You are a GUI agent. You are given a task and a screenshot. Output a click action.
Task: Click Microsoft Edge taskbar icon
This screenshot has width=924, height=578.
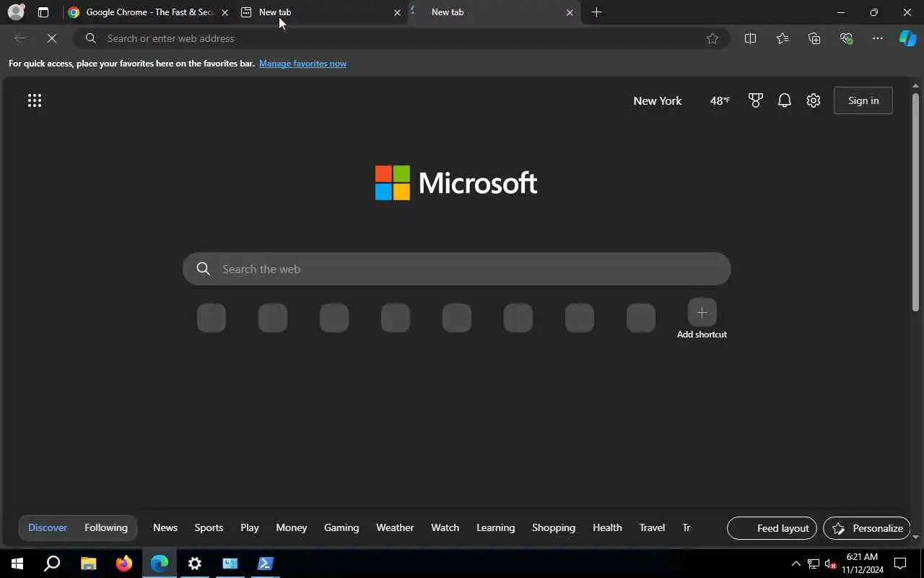click(x=159, y=564)
